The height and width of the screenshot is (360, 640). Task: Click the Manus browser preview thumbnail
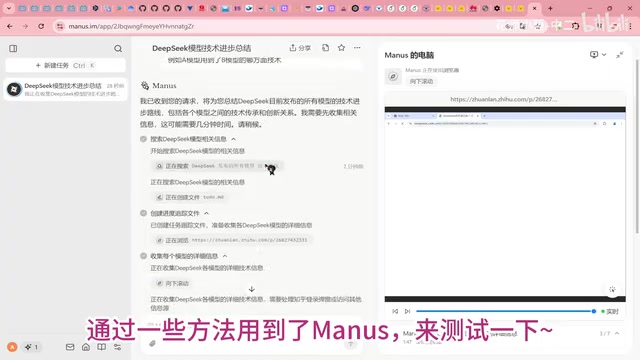505,204
